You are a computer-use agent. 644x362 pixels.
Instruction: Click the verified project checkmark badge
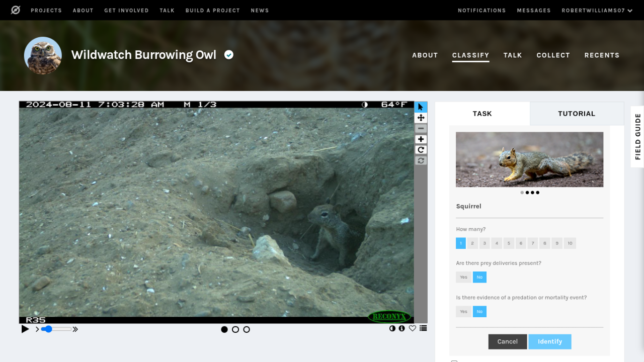coord(229,55)
